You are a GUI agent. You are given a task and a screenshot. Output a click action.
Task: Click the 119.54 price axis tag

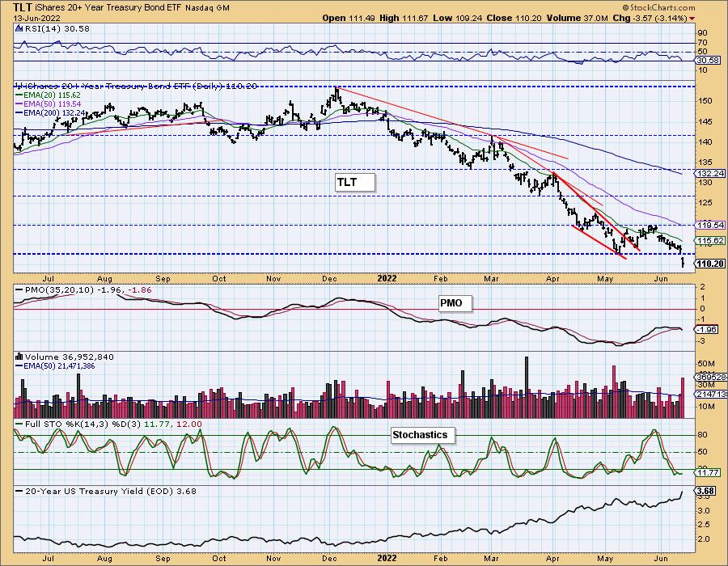tap(711, 225)
